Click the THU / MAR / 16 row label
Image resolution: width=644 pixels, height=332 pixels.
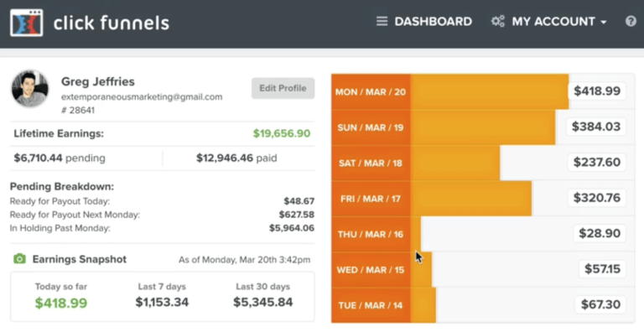coord(371,234)
